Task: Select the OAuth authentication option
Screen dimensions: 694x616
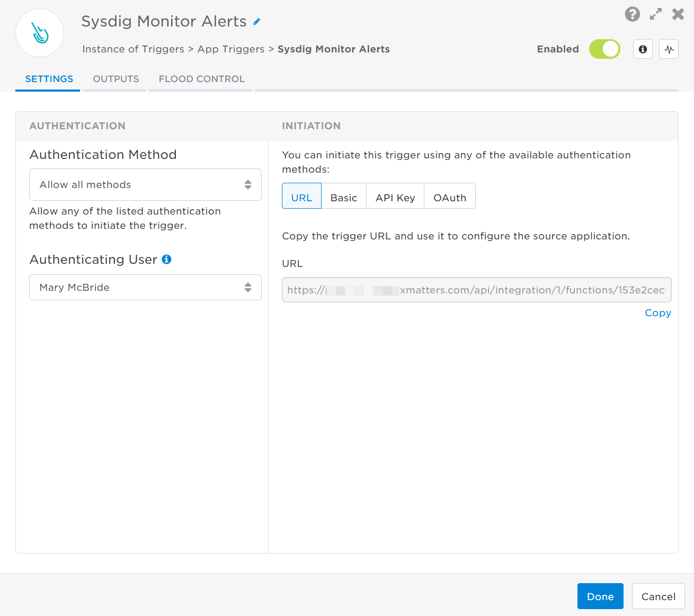Action: 450,198
